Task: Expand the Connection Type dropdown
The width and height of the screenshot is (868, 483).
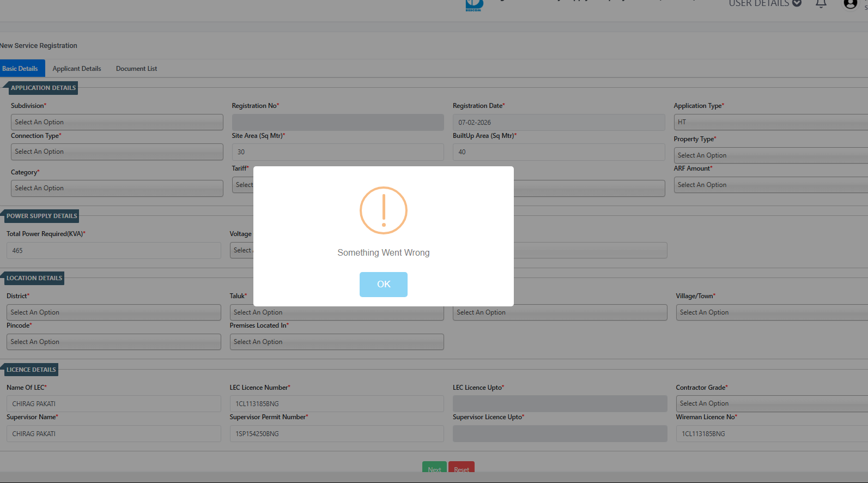Action: pyautogui.click(x=117, y=152)
